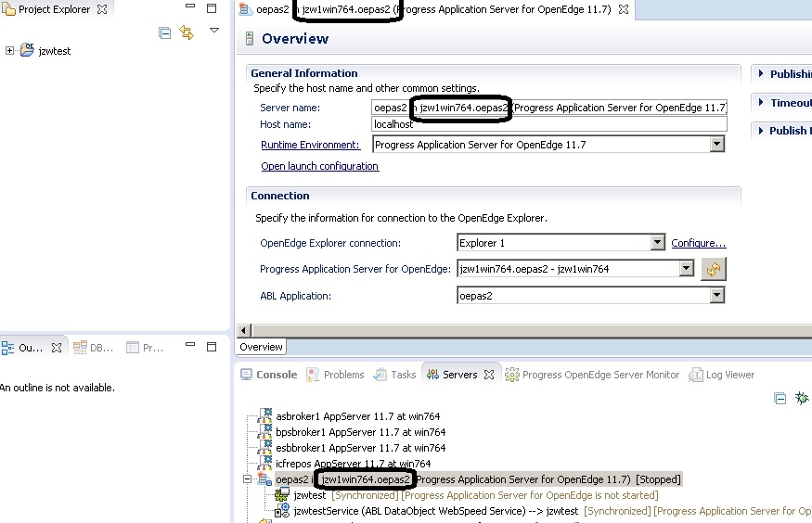Open the Log Viewer tab

pyautogui.click(x=721, y=375)
